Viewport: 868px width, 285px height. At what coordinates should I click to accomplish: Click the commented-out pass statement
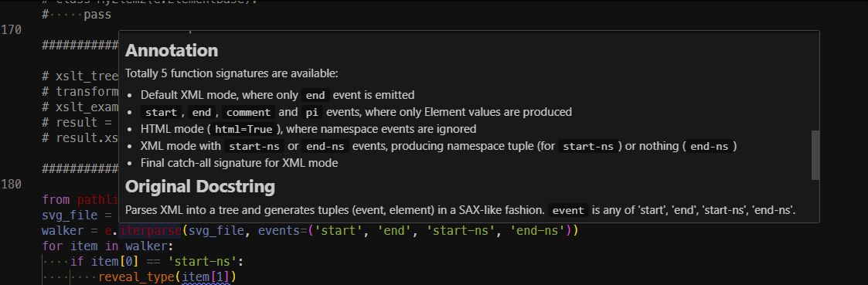(x=97, y=15)
